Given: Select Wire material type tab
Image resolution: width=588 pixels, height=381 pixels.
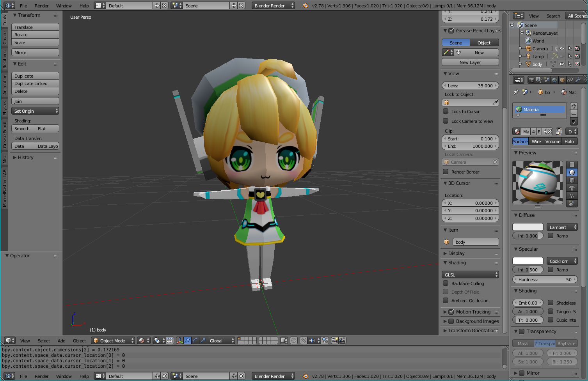Looking at the screenshot, I should pyautogui.click(x=536, y=142).
